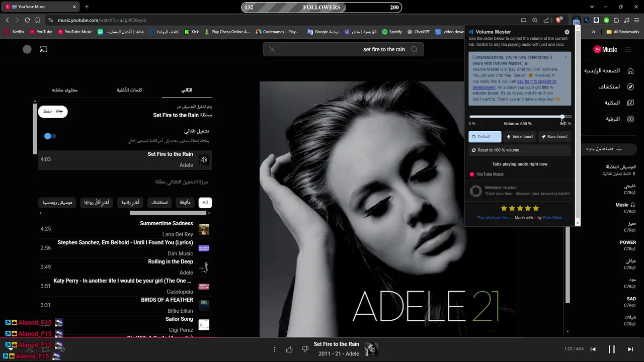
Task: Click the search magnifier icon
Action: (414, 49)
